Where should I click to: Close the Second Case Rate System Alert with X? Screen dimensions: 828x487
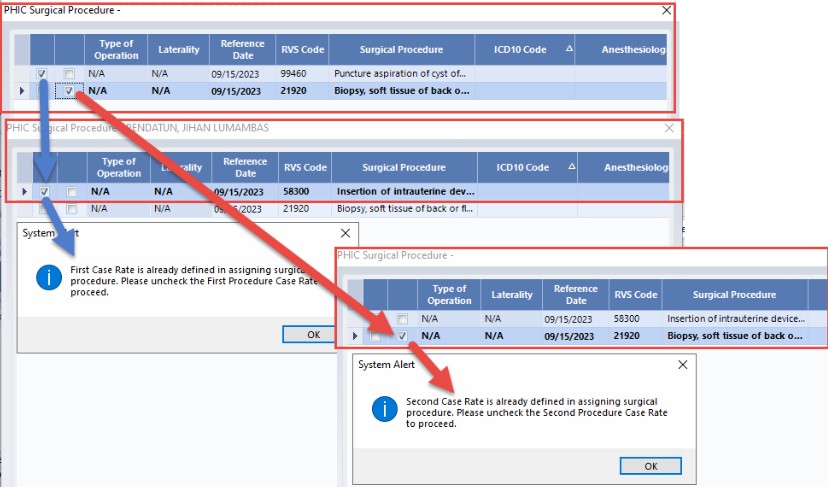tap(682, 365)
